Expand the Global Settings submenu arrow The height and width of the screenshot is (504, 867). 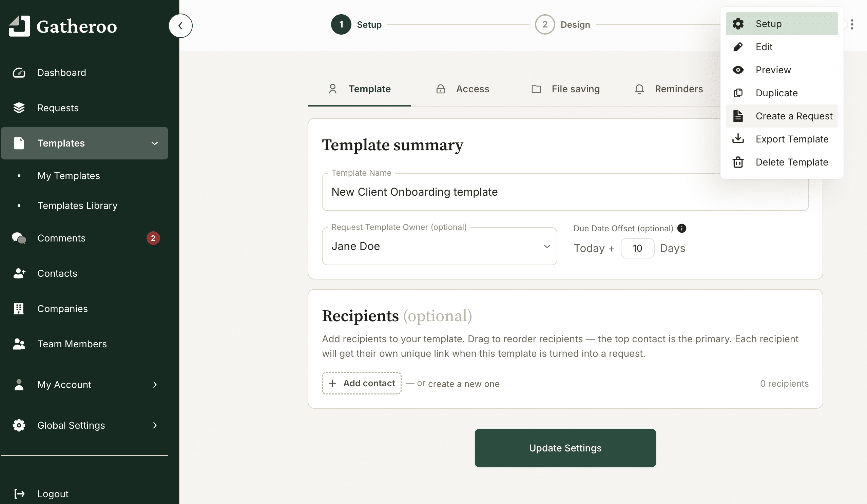[155, 426]
